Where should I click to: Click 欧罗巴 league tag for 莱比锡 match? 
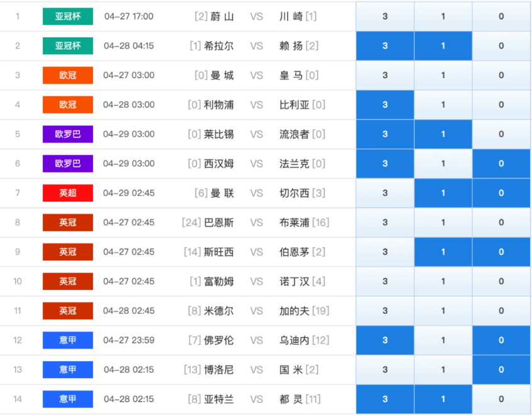point(68,134)
